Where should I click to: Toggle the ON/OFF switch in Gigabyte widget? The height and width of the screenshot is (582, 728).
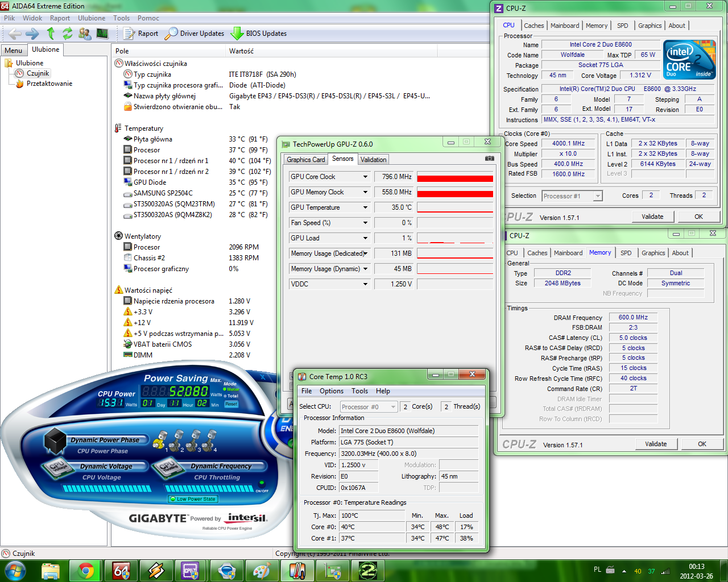tap(261, 483)
